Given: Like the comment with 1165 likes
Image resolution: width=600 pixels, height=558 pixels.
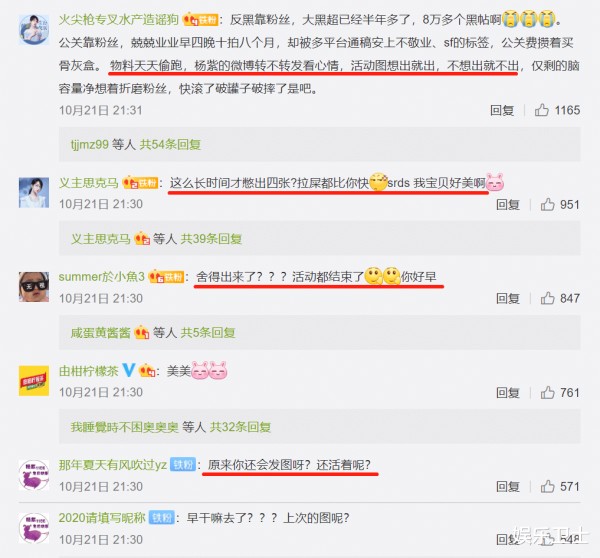Looking at the screenshot, I should tap(541, 110).
